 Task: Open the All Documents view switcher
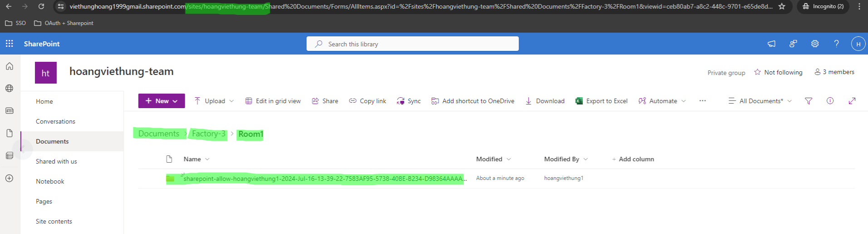[760, 101]
